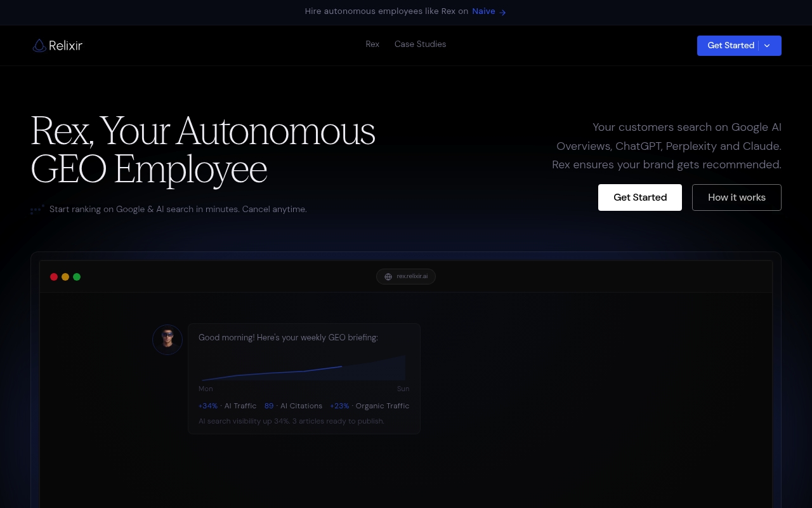Image resolution: width=812 pixels, height=508 pixels.
Task: Open the Case Studies nav item
Action: pos(420,44)
